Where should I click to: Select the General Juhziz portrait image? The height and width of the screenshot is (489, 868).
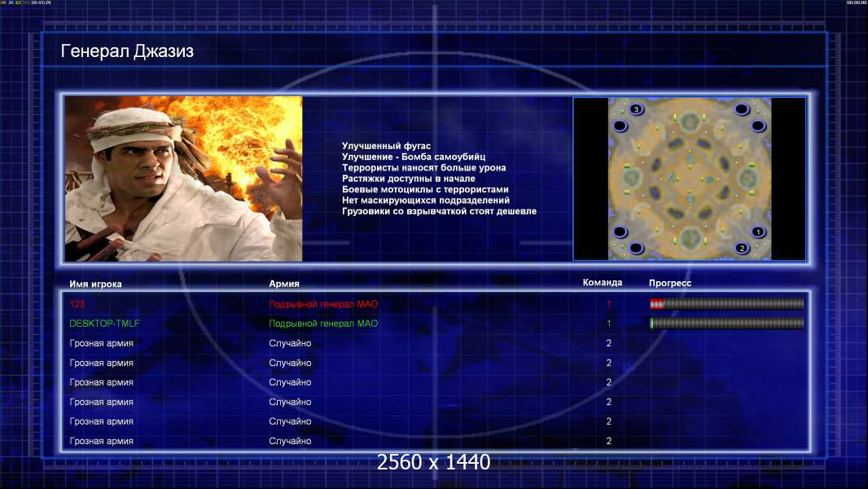184,178
